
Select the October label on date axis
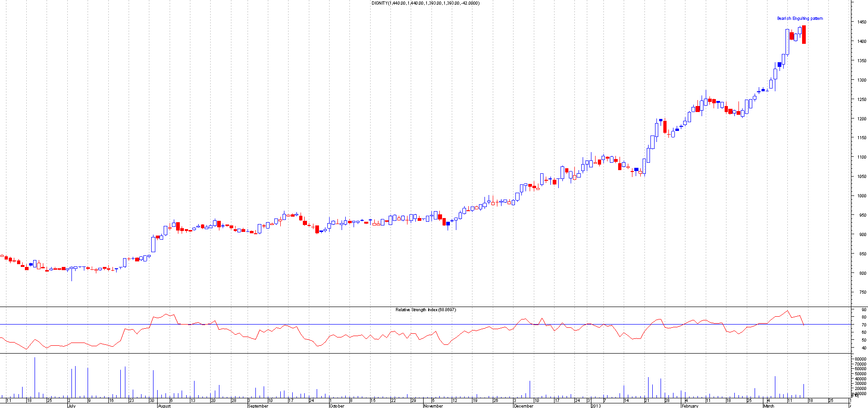tap(337, 406)
